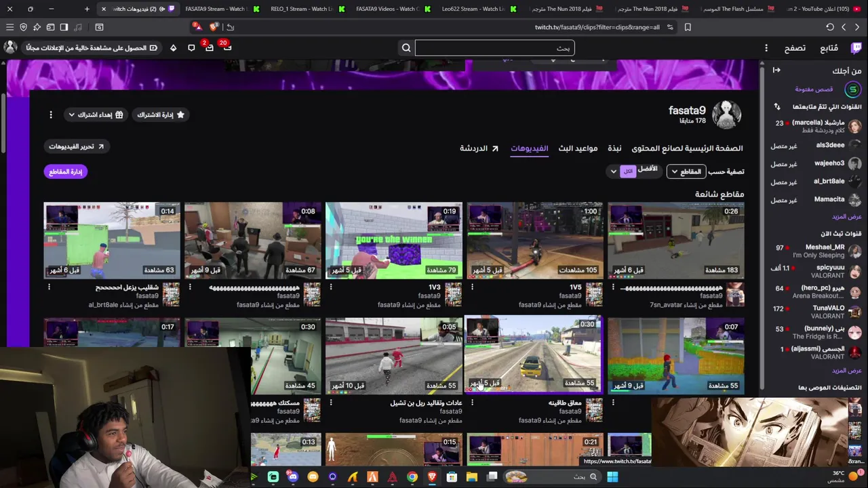Image resolution: width=868 pixels, height=488 pixels.
Task: Open inbox icon with 2 badge
Action: click(209, 47)
